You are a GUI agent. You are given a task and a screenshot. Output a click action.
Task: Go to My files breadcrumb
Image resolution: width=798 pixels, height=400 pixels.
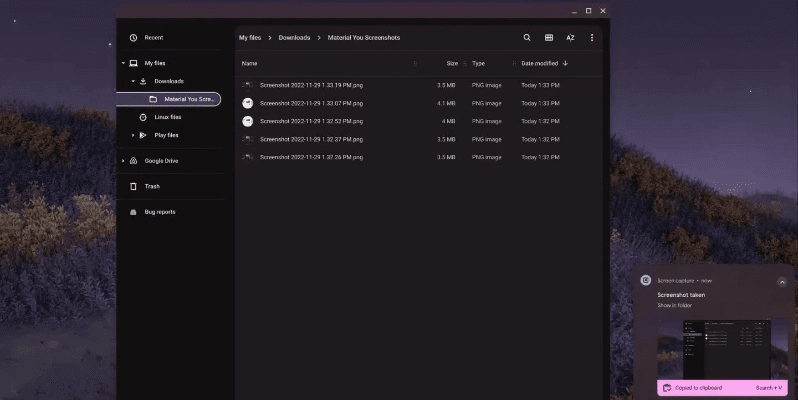click(250, 38)
